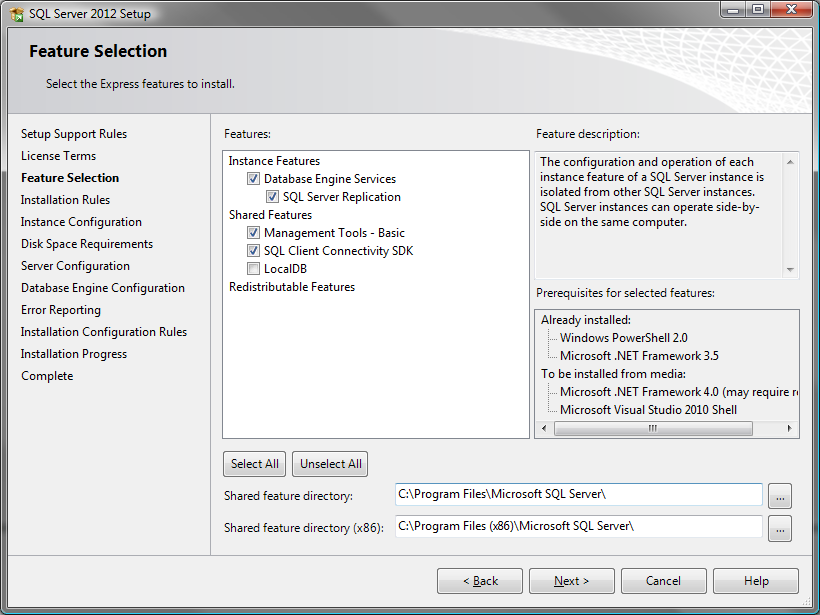The height and width of the screenshot is (615, 820).
Task: Click prerequisites horizontal scrollbar right arrow
Action: coord(790,429)
